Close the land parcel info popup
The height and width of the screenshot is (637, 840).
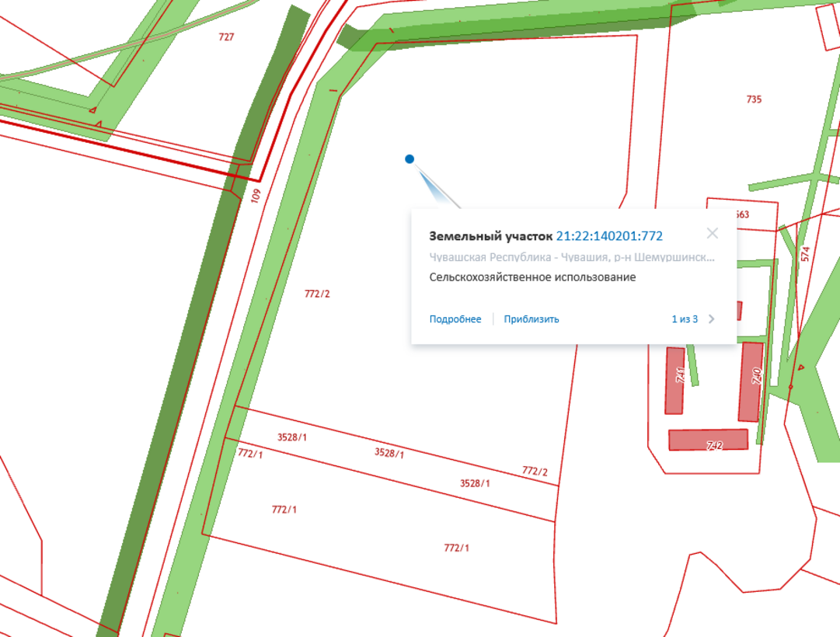pyautogui.click(x=712, y=233)
